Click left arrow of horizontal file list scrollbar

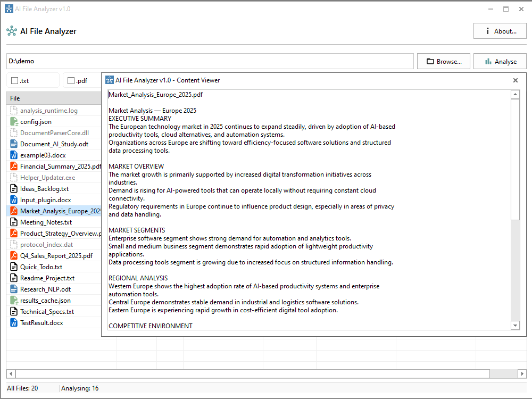[x=10, y=374]
